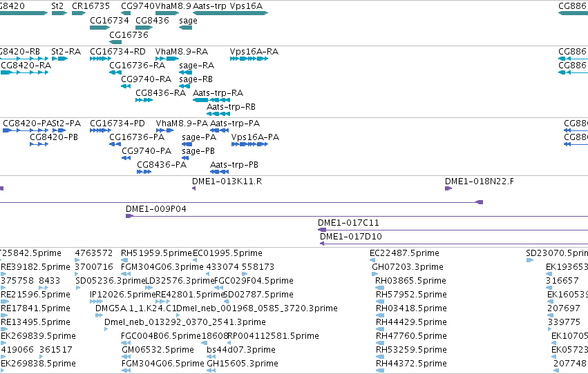Select the SD05236.3prime EST label
Screen dimensions: 588x374
[x=111, y=281]
